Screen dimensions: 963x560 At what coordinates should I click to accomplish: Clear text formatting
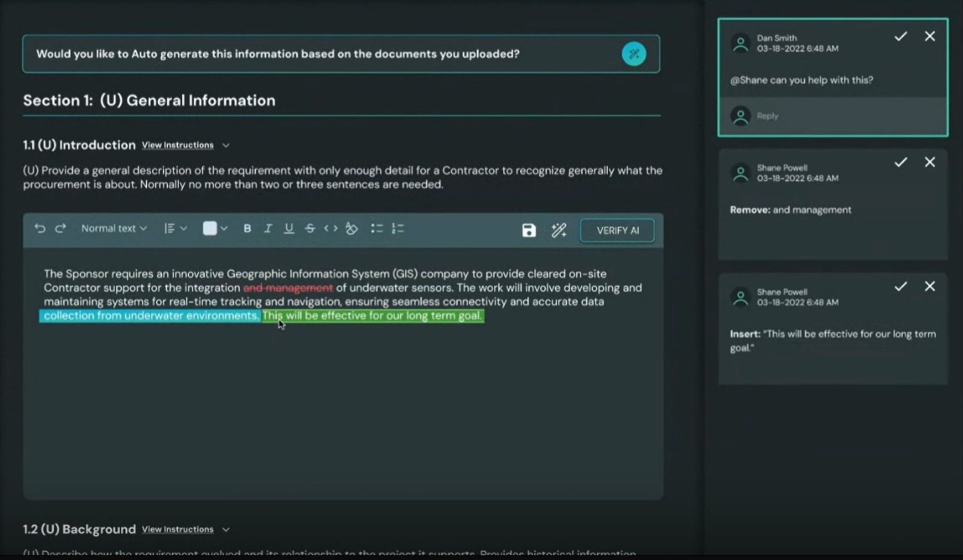pyautogui.click(x=351, y=228)
